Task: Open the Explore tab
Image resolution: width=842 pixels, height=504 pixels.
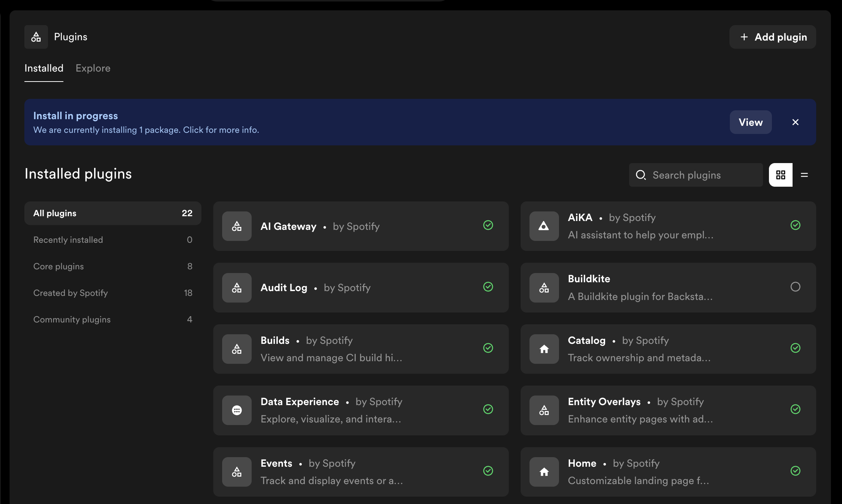Action: [93, 68]
